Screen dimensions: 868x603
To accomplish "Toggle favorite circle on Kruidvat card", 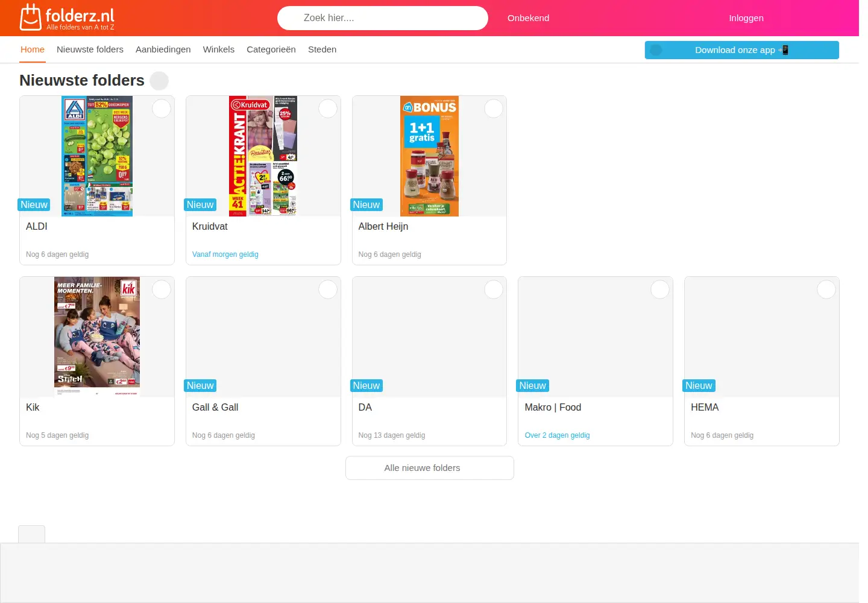I will click(x=328, y=109).
